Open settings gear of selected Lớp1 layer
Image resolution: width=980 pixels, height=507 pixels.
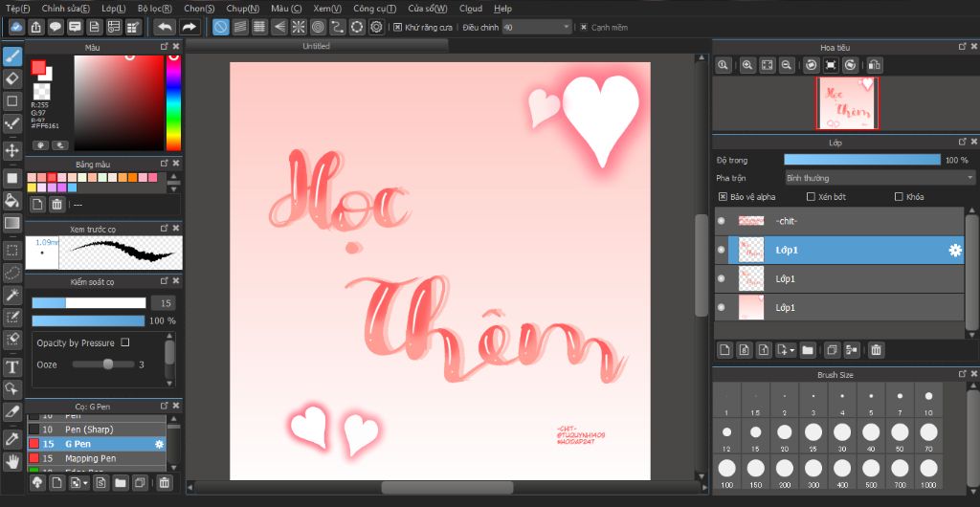click(x=955, y=251)
